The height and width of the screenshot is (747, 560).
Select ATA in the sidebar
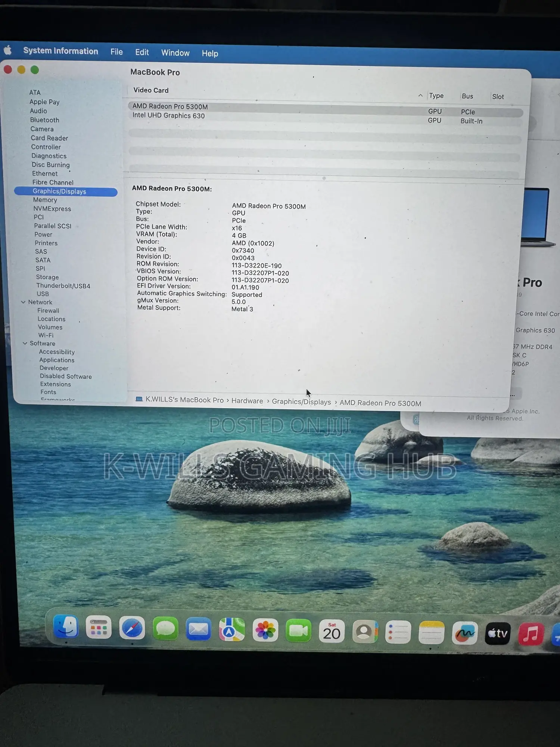(35, 92)
